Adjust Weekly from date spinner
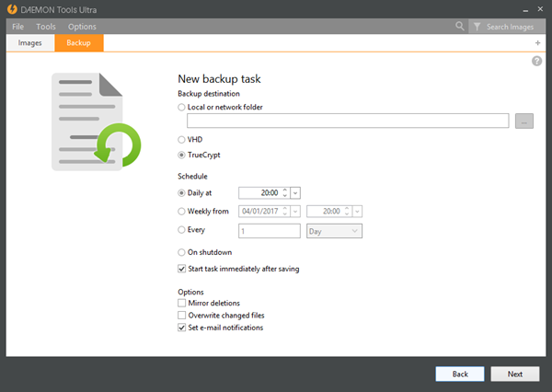552x392 pixels. [x=285, y=212]
